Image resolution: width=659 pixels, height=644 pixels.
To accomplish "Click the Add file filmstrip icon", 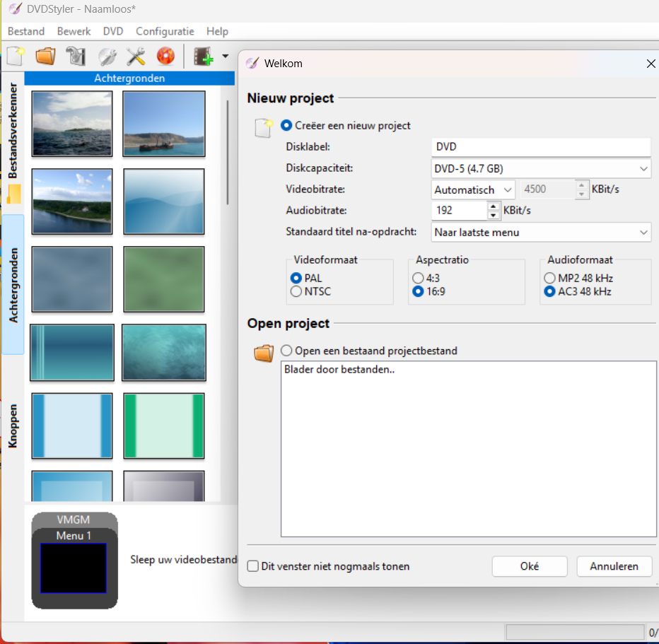I will click(x=204, y=57).
